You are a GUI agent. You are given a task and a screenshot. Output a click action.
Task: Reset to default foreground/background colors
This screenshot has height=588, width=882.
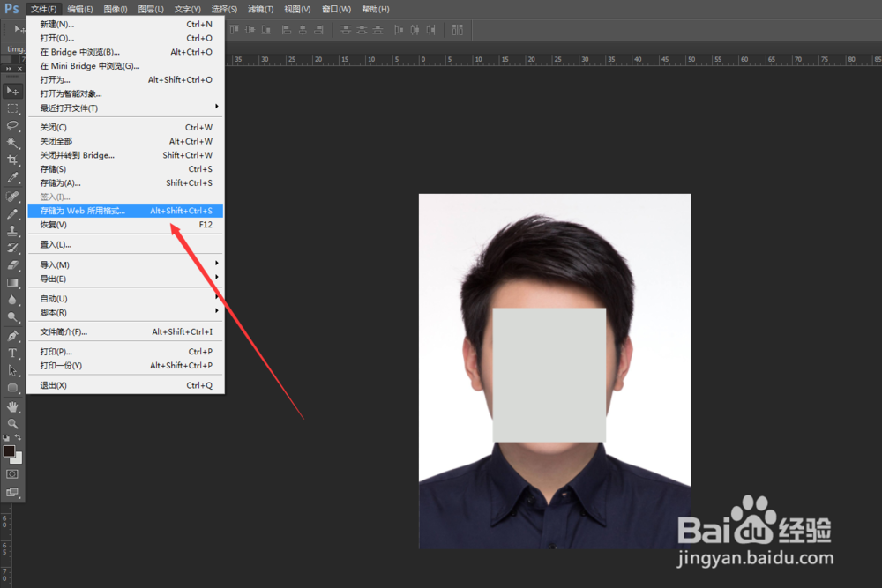coord(6,437)
